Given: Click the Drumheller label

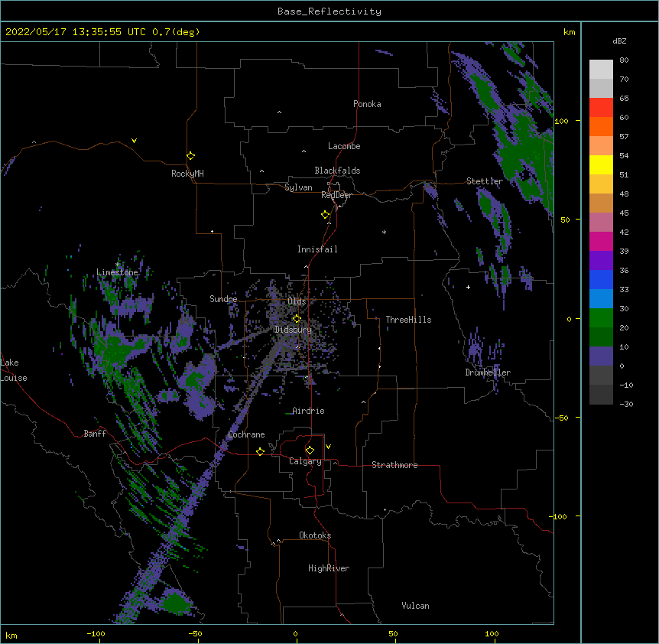Looking at the screenshot, I should pos(488,372).
